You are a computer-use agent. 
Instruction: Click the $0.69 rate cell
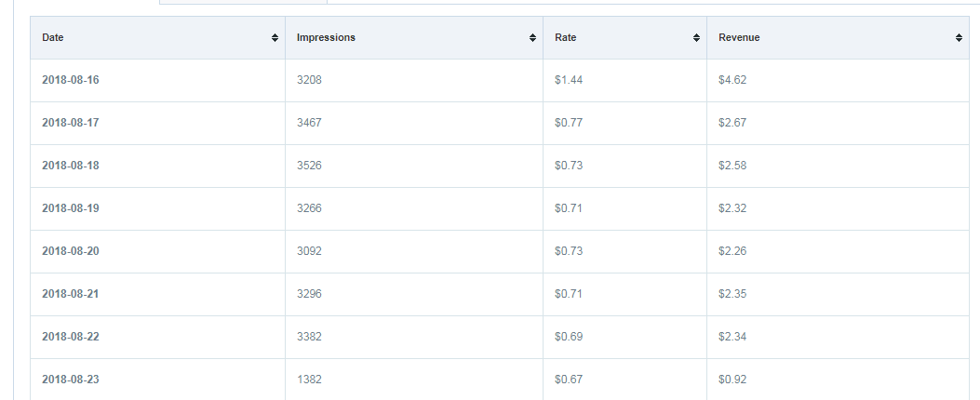click(569, 337)
